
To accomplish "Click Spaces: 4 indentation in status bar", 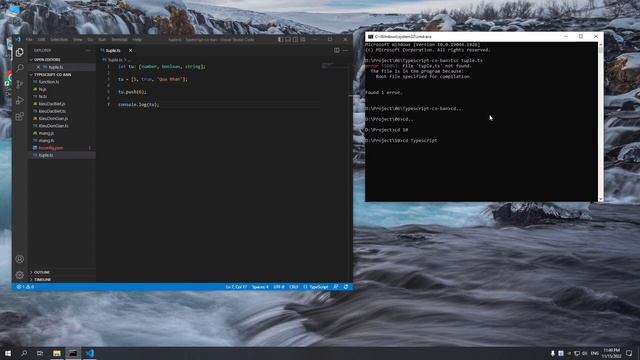I will click(x=260, y=287).
